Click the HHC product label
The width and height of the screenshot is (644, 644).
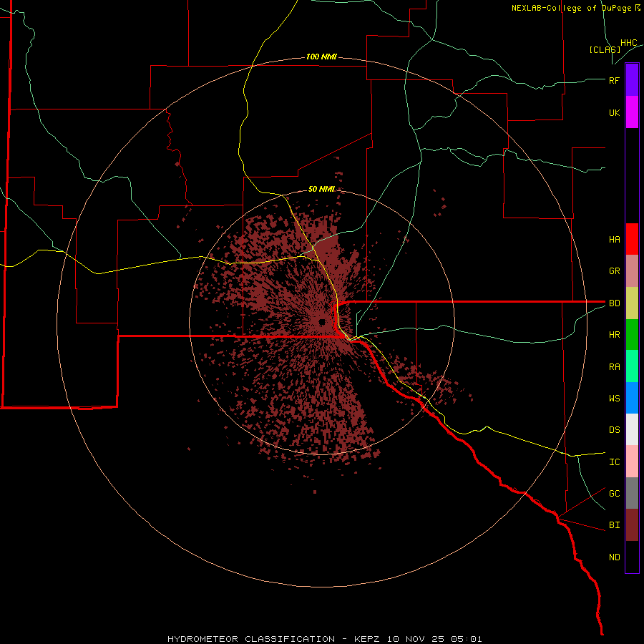[629, 43]
